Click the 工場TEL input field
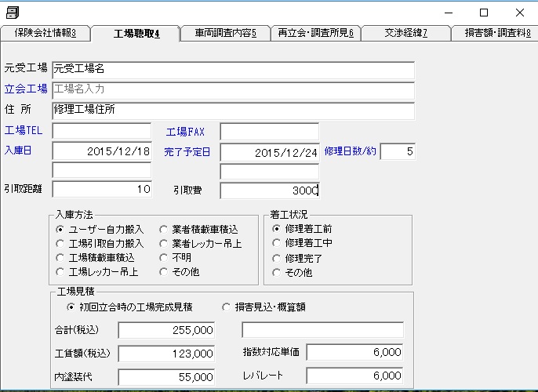Screen dimensions: 538x392 tap(102, 131)
